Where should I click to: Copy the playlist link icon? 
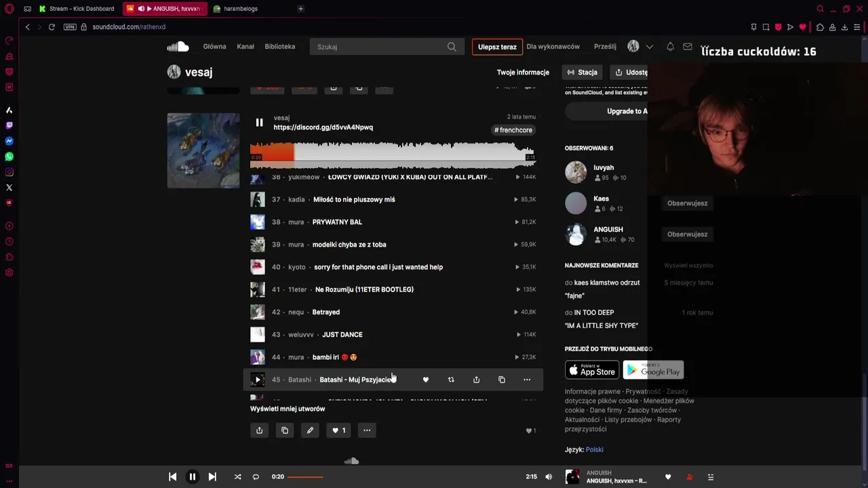285,430
